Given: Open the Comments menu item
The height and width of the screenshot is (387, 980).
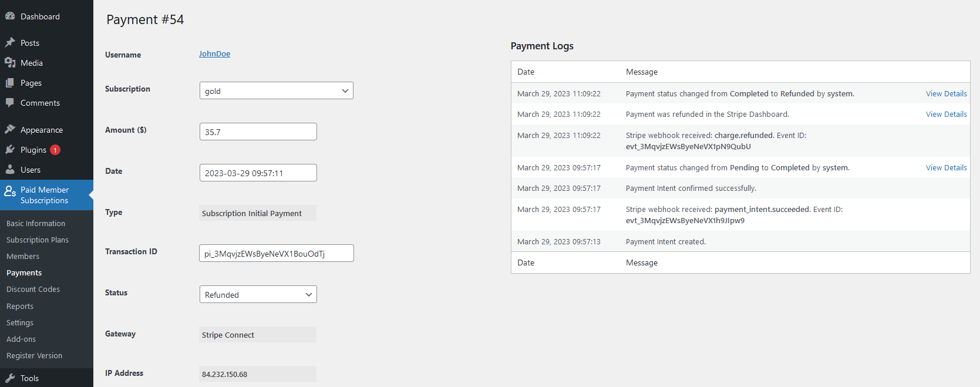Looking at the screenshot, I should point(40,103).
